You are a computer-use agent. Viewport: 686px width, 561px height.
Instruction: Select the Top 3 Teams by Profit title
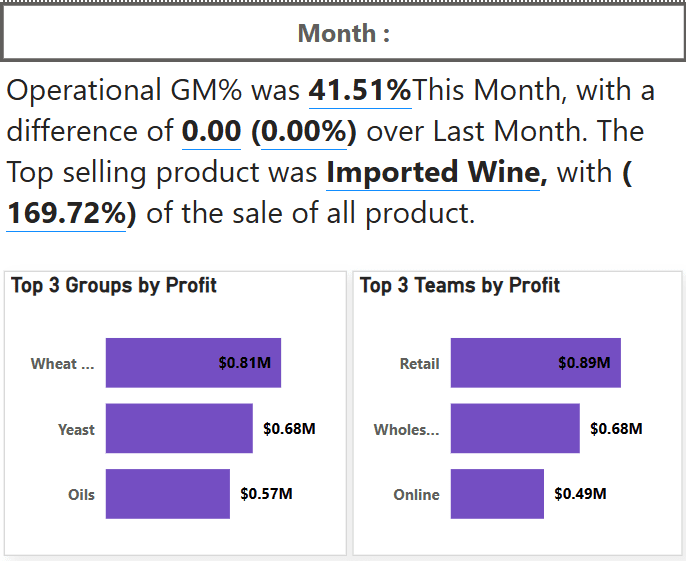coord(460,286)
